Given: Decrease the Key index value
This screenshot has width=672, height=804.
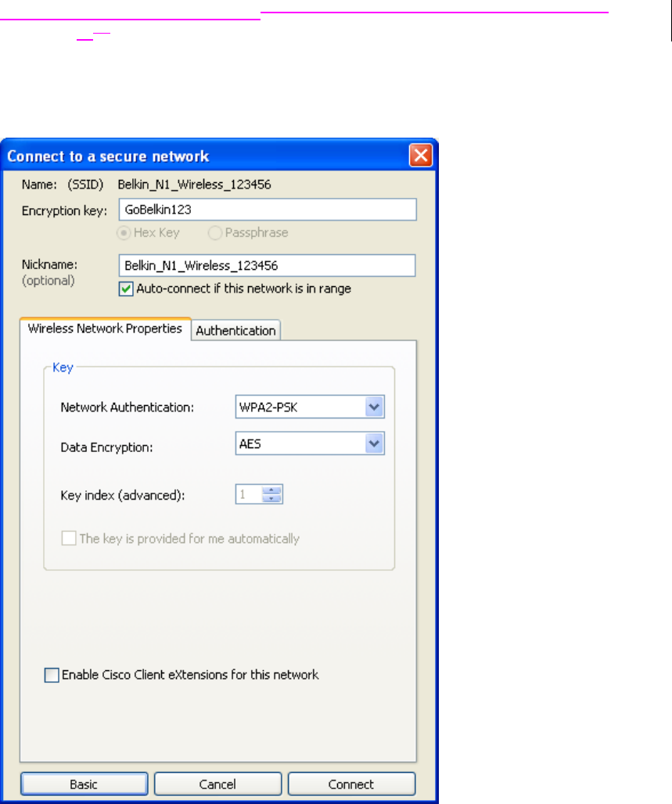Looking at the screenshot, I should tap(271, 498).
